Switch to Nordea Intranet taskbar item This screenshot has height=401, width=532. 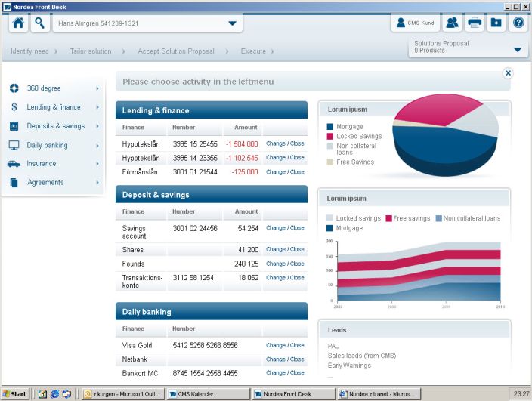pos(379,394)
